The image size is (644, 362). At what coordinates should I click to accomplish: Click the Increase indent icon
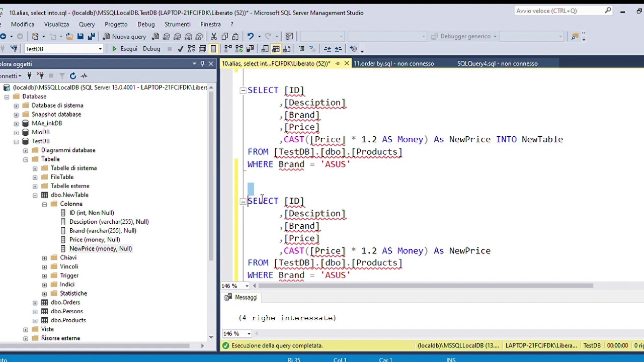click(x=339, y=49)
